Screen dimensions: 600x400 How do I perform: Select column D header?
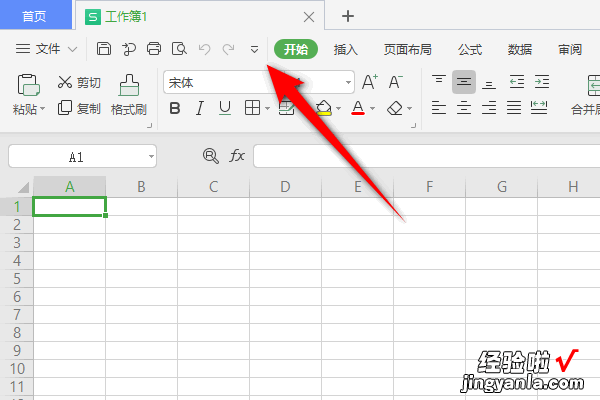tap(285, 187)
